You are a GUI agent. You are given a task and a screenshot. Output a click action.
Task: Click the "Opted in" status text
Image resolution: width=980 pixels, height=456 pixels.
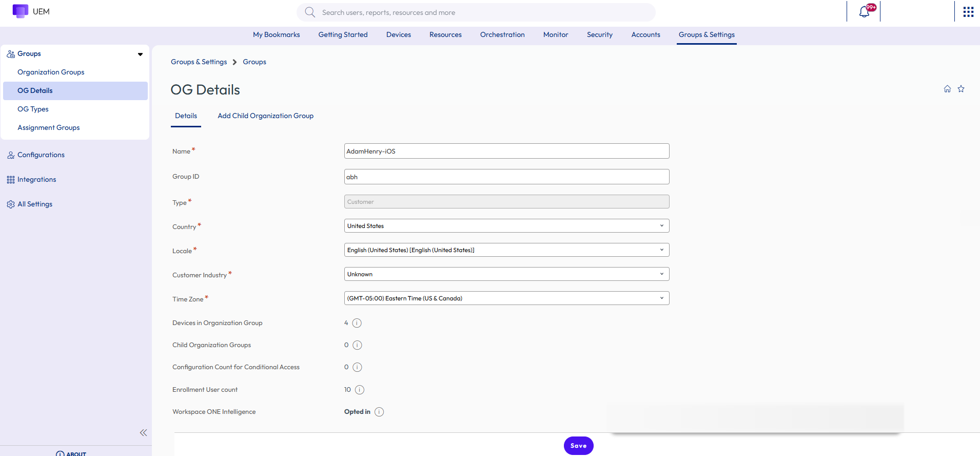point(357,412)
